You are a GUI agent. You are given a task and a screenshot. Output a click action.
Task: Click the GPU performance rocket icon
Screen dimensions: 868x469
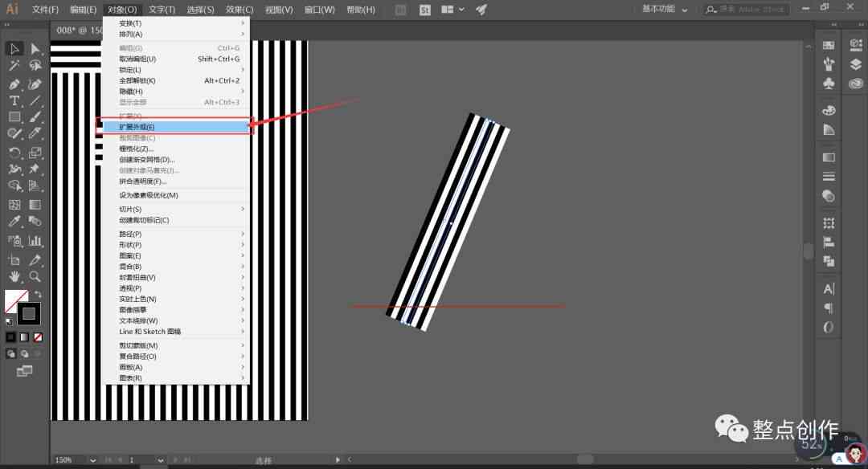click(481, 10)
